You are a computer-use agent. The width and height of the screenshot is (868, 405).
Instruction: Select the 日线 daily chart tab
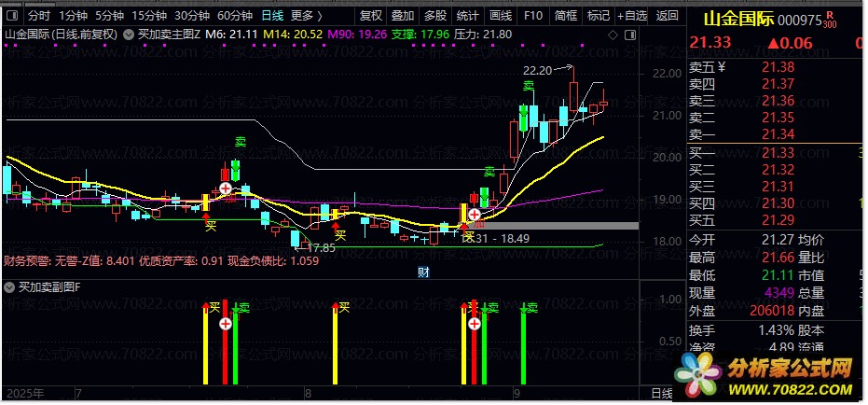tap(272, 16)
